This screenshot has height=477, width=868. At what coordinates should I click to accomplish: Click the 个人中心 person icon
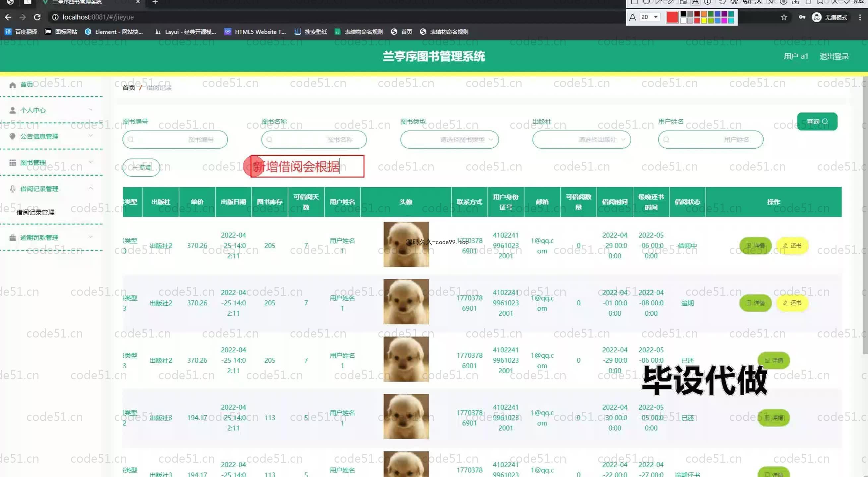coord(13,110)
